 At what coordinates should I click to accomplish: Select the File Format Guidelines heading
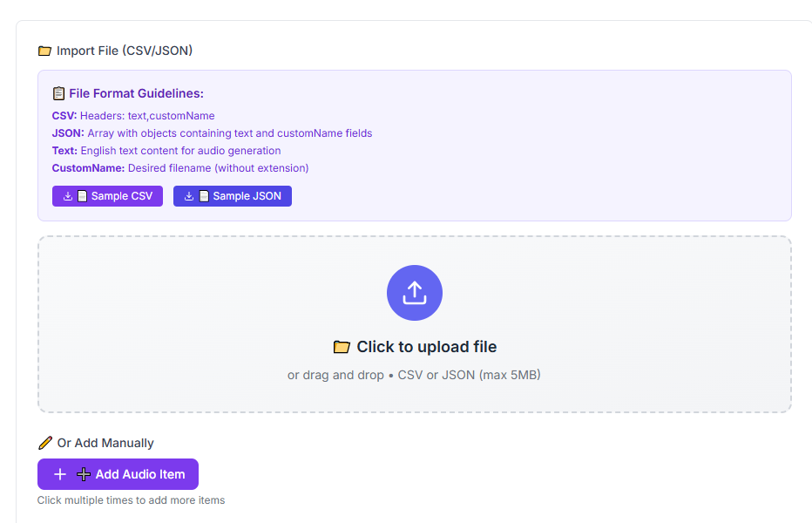pos(136,93)
